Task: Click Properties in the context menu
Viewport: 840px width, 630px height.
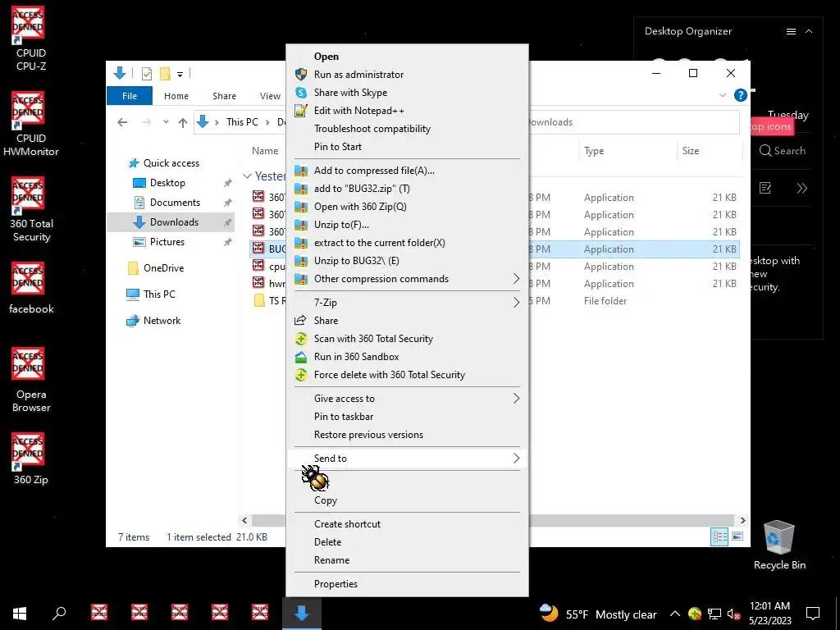Action: tap(407, 584)
